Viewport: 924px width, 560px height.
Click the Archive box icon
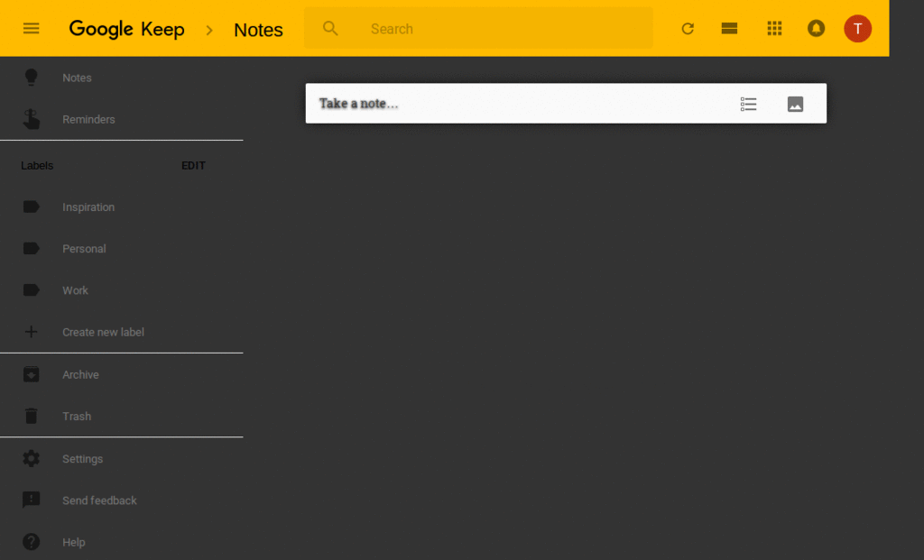click(32, 374)
